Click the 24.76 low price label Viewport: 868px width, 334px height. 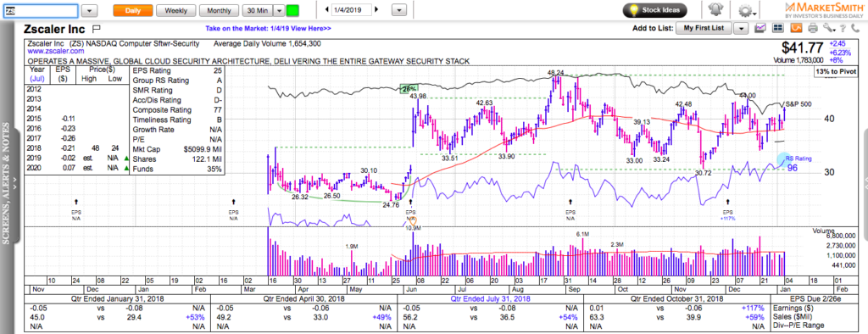click(x=391, y=204)
